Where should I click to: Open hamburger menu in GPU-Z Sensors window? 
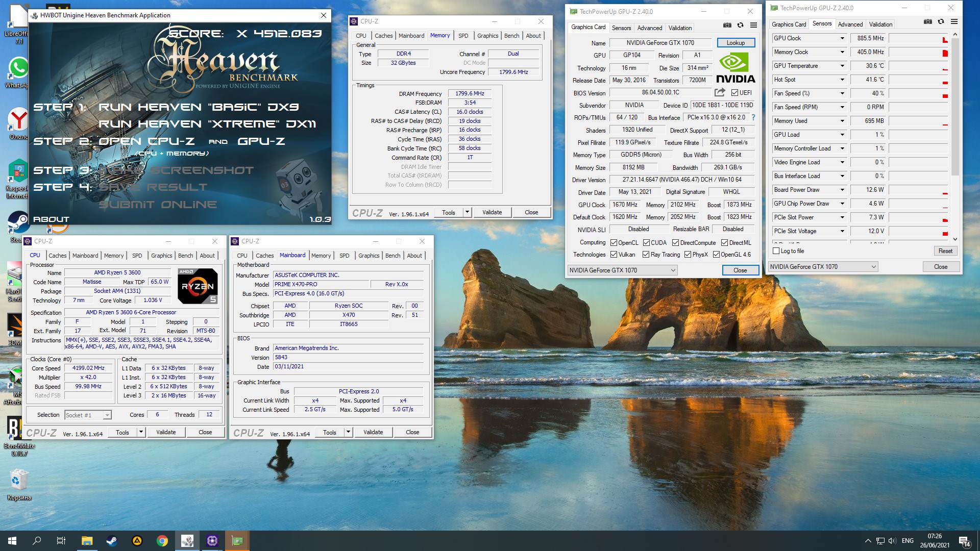tap(954, 21)
